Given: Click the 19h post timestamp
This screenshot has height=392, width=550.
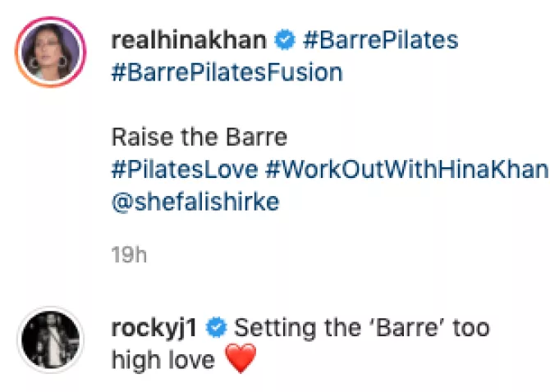Looking at the screenshot, I should (129, 255).
